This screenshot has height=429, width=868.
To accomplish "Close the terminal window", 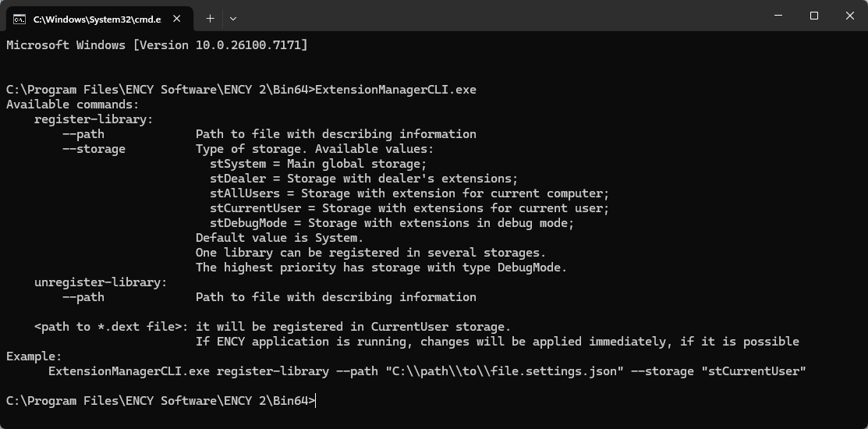I will (849, 16).
